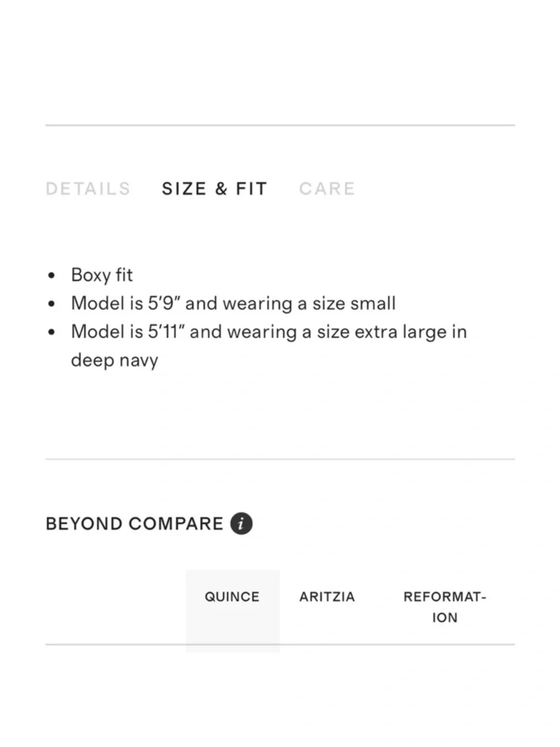The image size is (560, 747).
Task: Click the divider line above the tabs
Action: 280,126
